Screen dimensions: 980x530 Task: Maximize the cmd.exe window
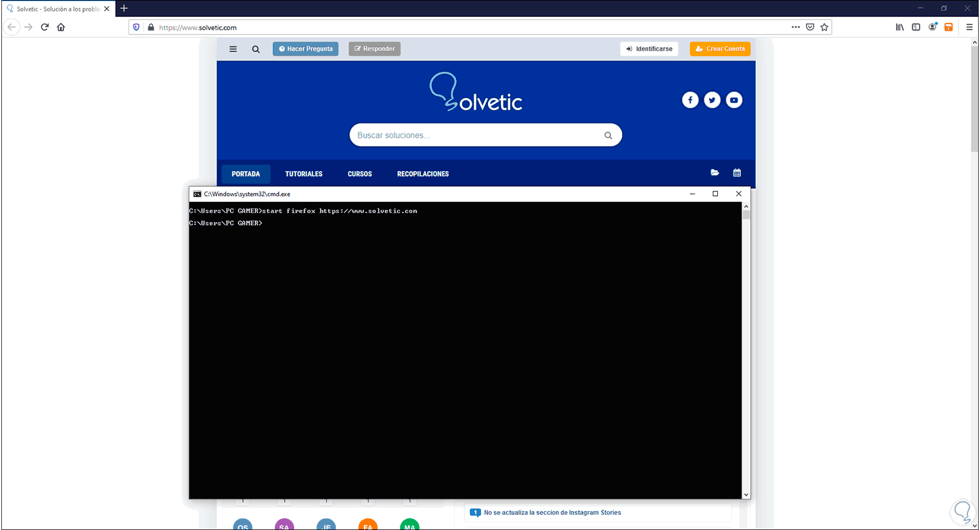pos(715,194)
